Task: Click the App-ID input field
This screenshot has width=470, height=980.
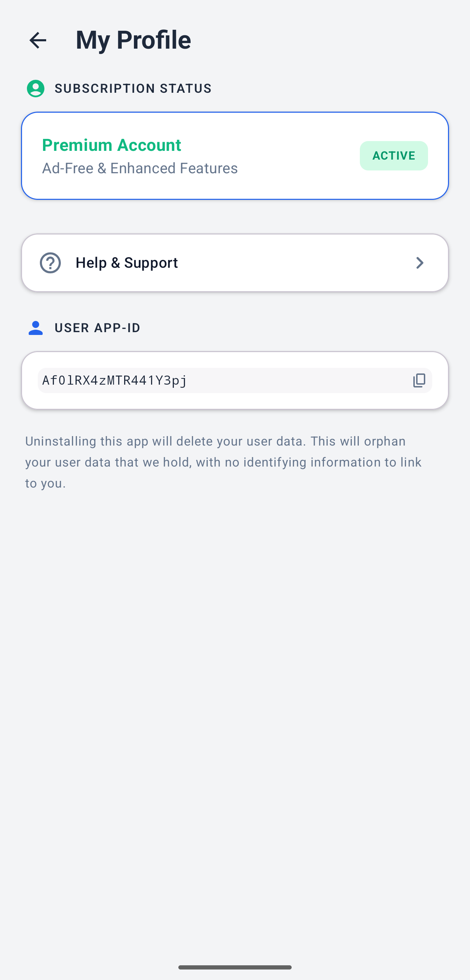Action: click(235, 380)
